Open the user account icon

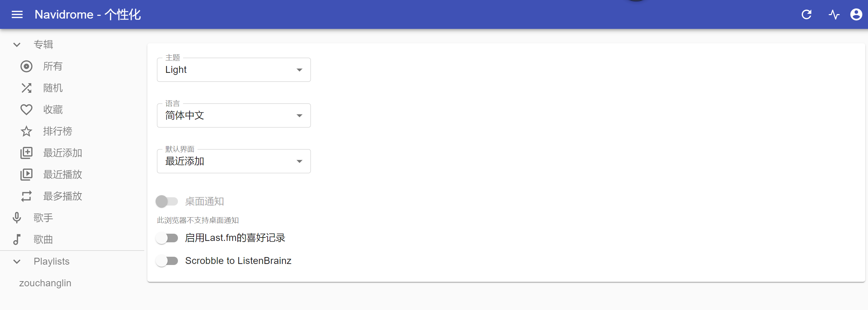tap(856, 14)
